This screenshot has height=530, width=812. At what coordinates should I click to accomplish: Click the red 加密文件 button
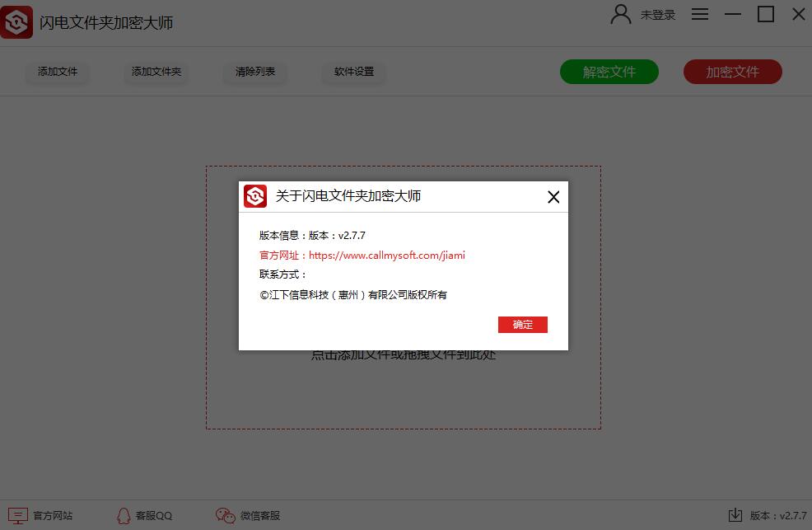732,72
